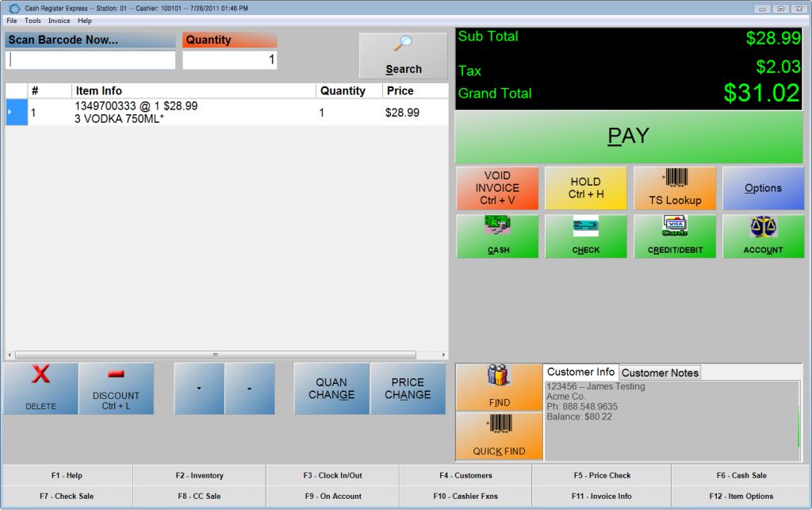
Task: Start F7 - Check Sale
Action: point(67,496)
